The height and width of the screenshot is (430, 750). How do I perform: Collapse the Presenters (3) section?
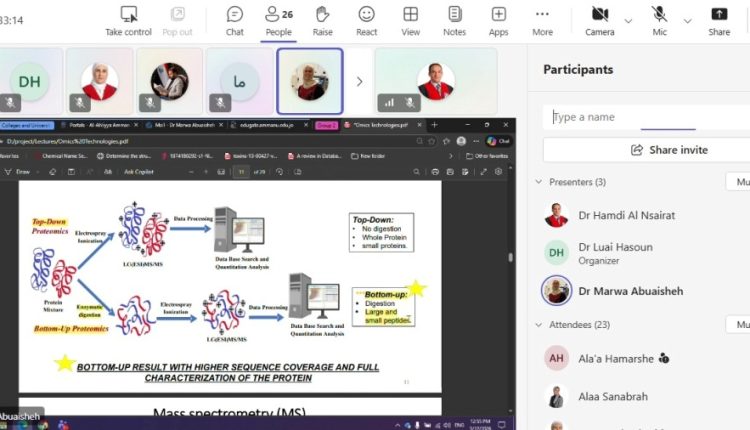(x=540, y=182)
